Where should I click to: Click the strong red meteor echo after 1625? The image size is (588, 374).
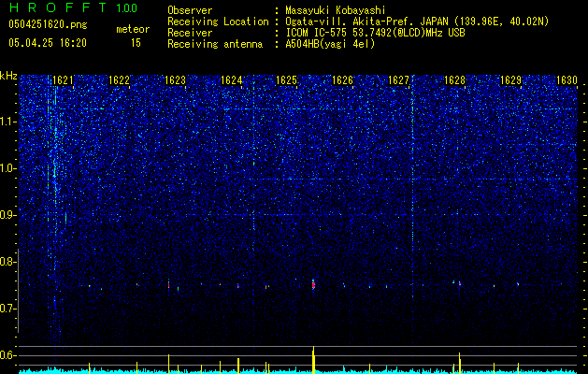click(313, 285)
